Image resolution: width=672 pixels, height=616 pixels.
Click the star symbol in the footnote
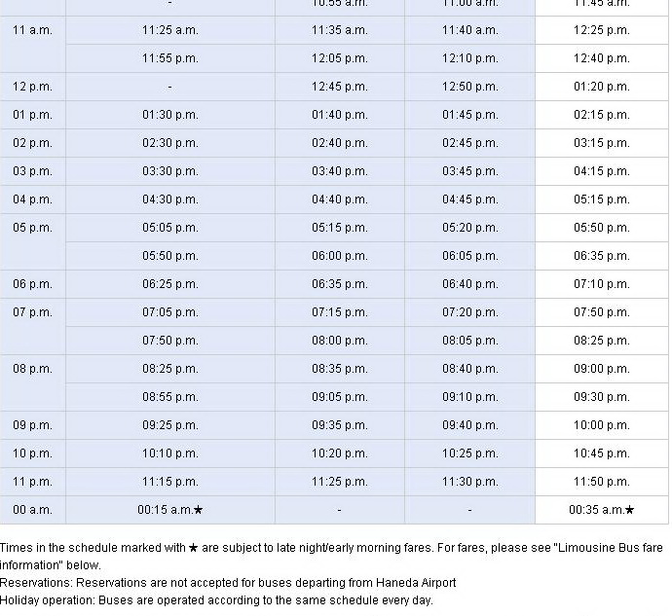(193, 548)
